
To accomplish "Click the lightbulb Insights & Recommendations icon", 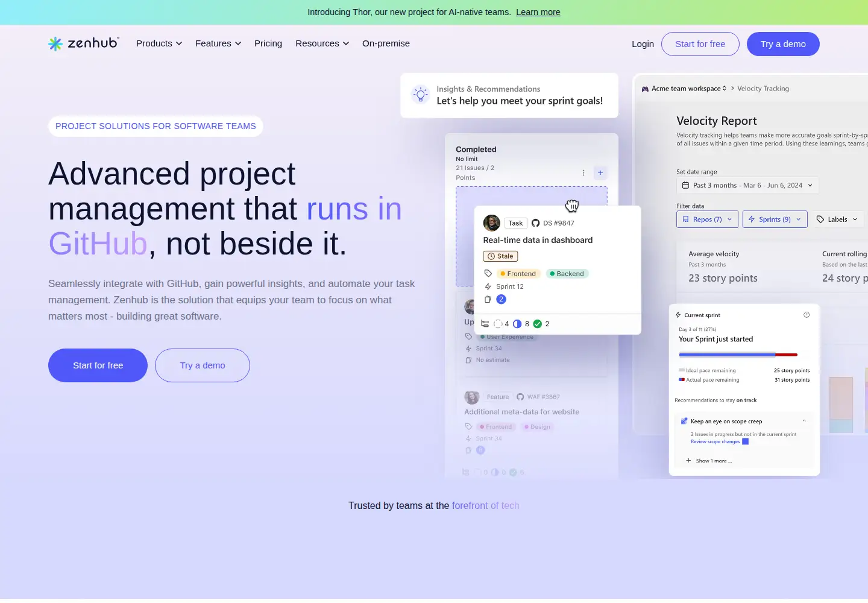I will click(x=420, y=95).
